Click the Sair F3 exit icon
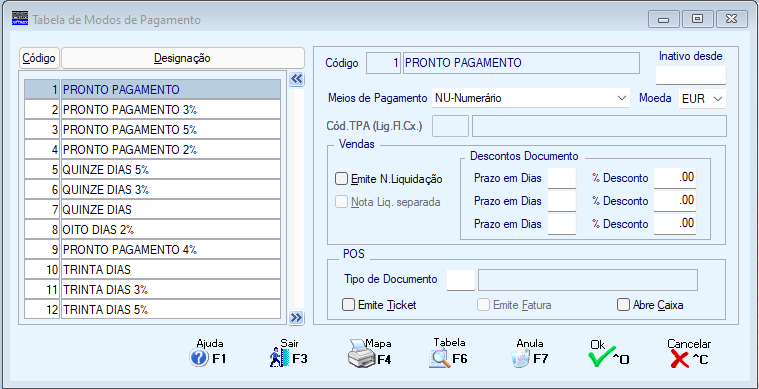759x389 pixels. coord(279,359)
